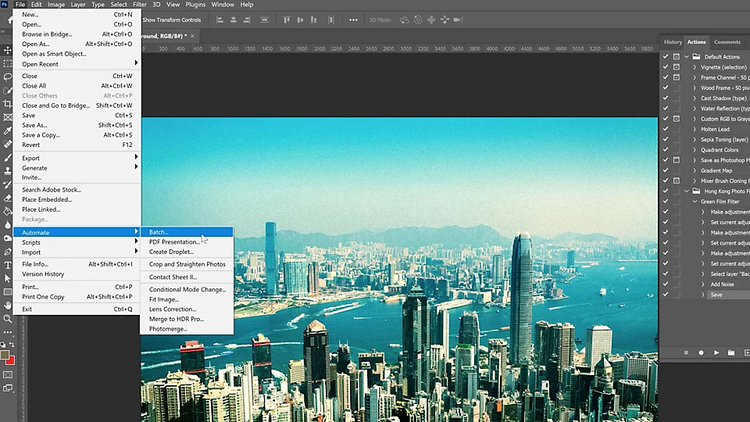
Task: Collapse the Default Actions set
Action: tap(687, 57)
